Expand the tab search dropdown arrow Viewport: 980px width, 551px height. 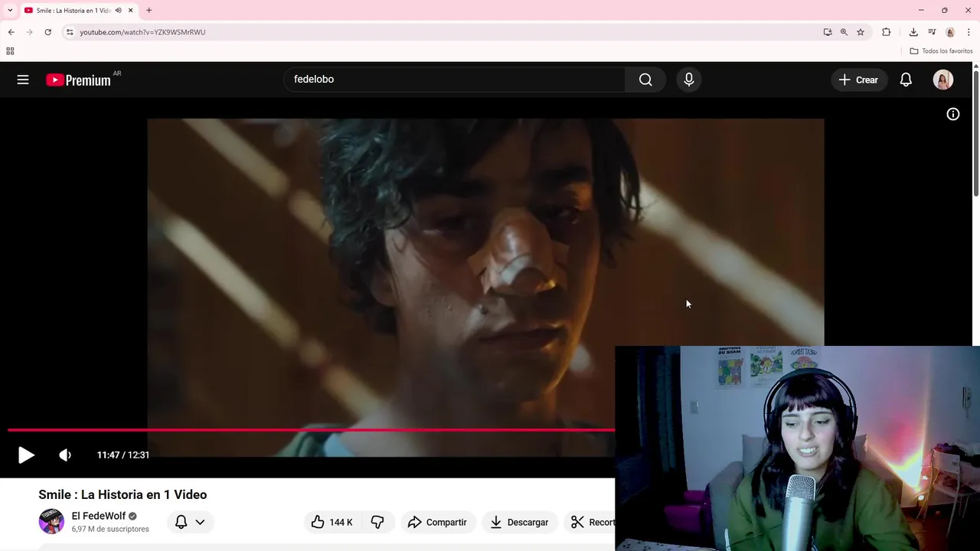[10, 10]
